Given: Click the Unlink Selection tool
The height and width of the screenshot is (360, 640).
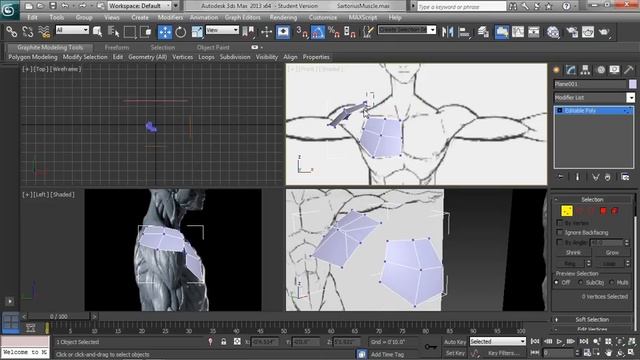Looking at the screenshot, I should tap(28, 32).
